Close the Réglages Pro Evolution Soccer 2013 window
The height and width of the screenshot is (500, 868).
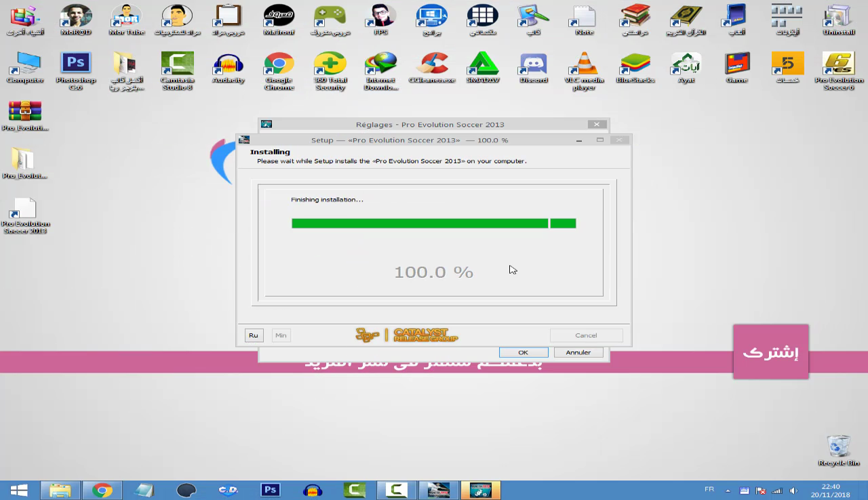(597, 124)
